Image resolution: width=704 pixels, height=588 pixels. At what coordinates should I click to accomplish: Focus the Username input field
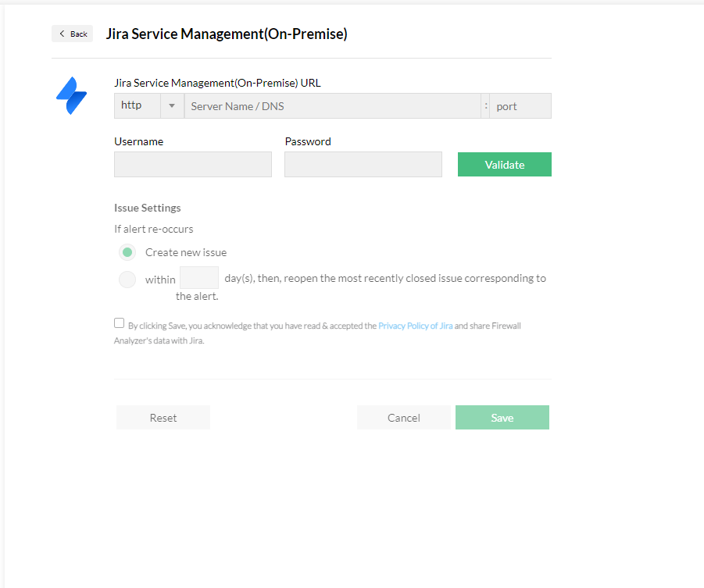[x=193, y=164]
